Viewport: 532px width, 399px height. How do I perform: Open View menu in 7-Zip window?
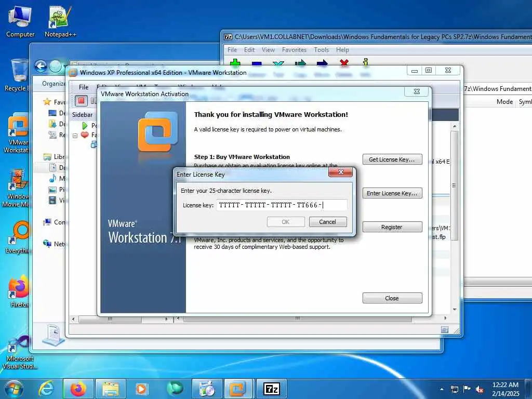(x=268, y=50)
